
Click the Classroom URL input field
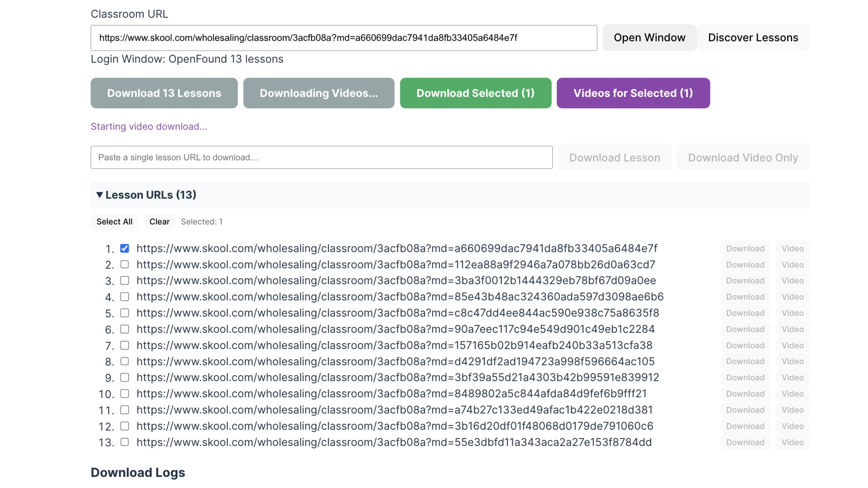coord(343,38)
